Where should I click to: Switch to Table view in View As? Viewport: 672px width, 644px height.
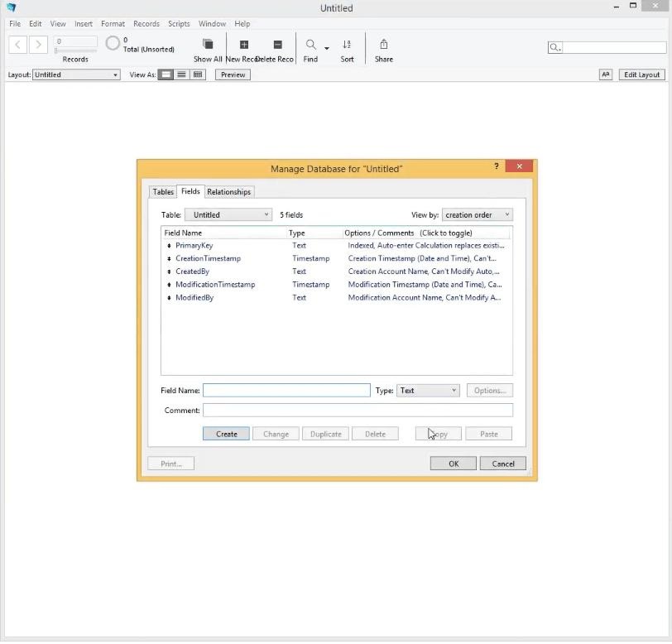pyautogui.click(x=198, y=74)
